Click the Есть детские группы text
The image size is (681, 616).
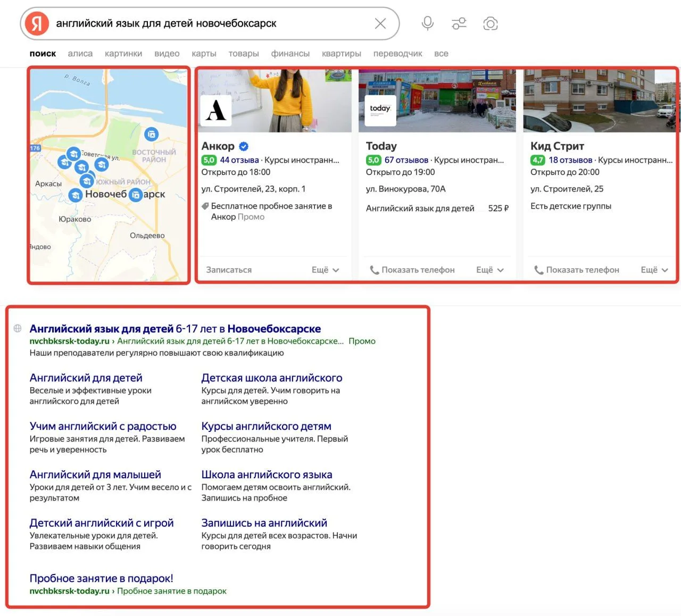(571, 206)
